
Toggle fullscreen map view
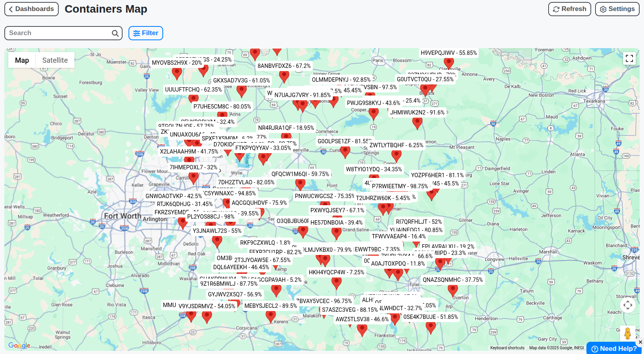tap(629, 58)
